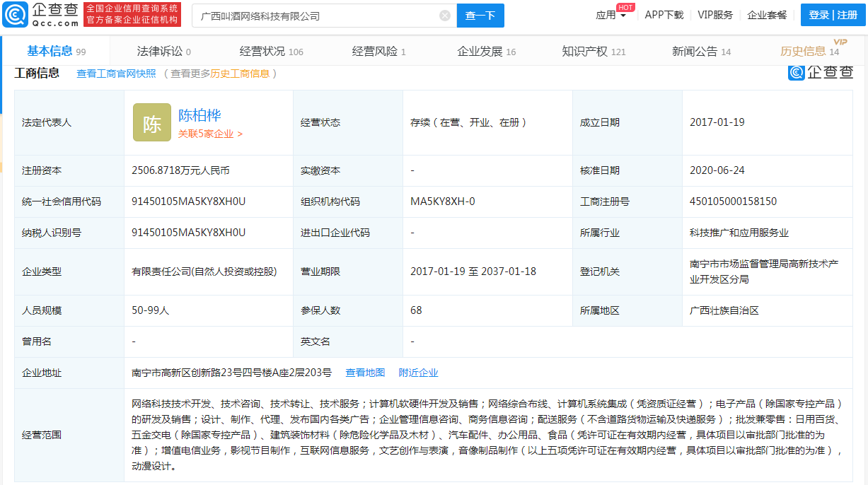This screenshot has height=485, width=868.
Task: Go to the 企业发展 tab
Action: coord(487,51)
